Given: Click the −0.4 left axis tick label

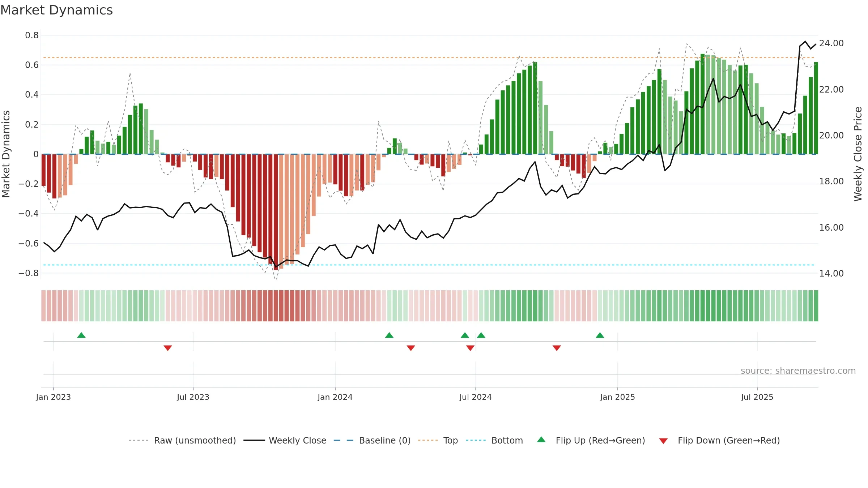Looking at the screenshot, I should 29,214.
